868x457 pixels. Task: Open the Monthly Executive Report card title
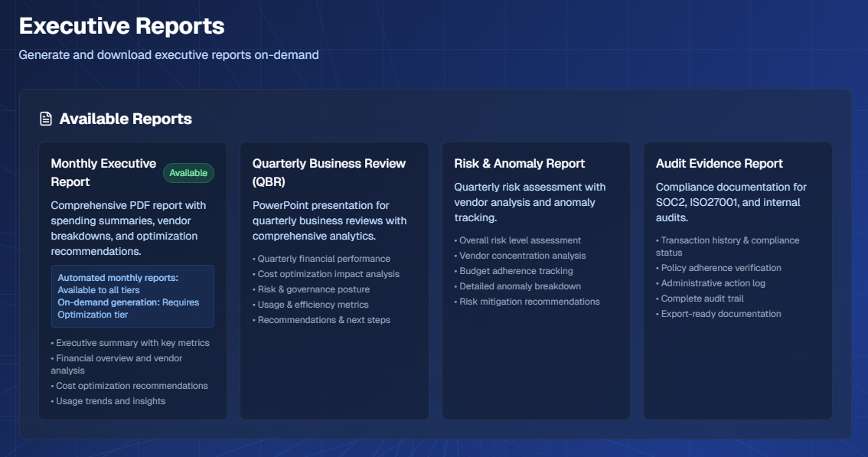pyautogui.click(x=103, y=172)
